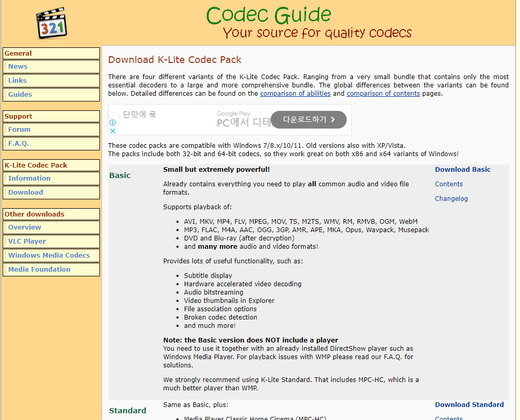Open the ad info icon
Viewport: 520px width, 420px height.
(113, 123)
